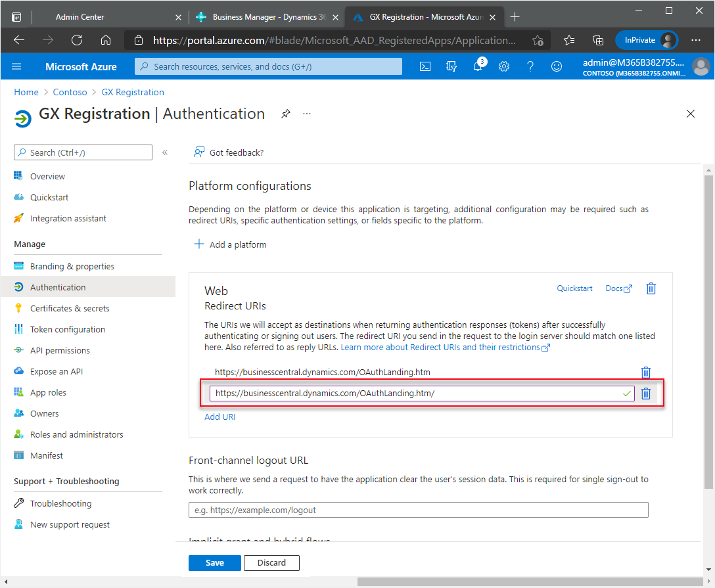This screenshot has height=588, width=715.
Task: Open the feedback smiley icon
Action: click(557, 66)
